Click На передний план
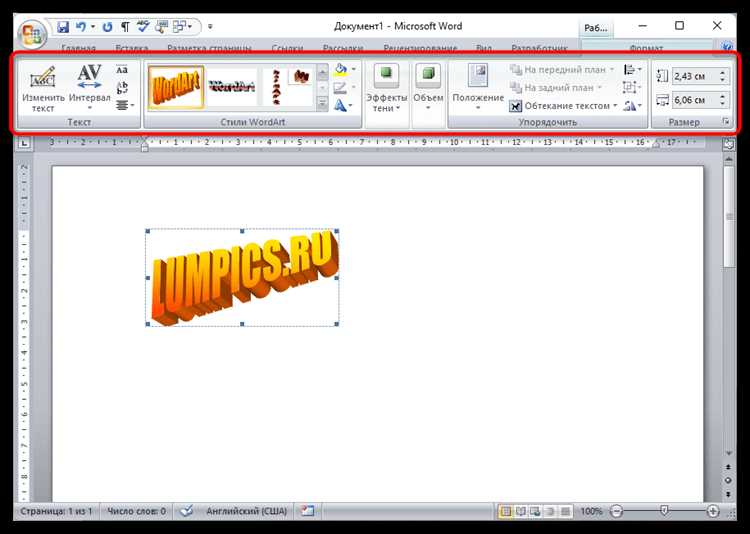 tap(562, 70)
